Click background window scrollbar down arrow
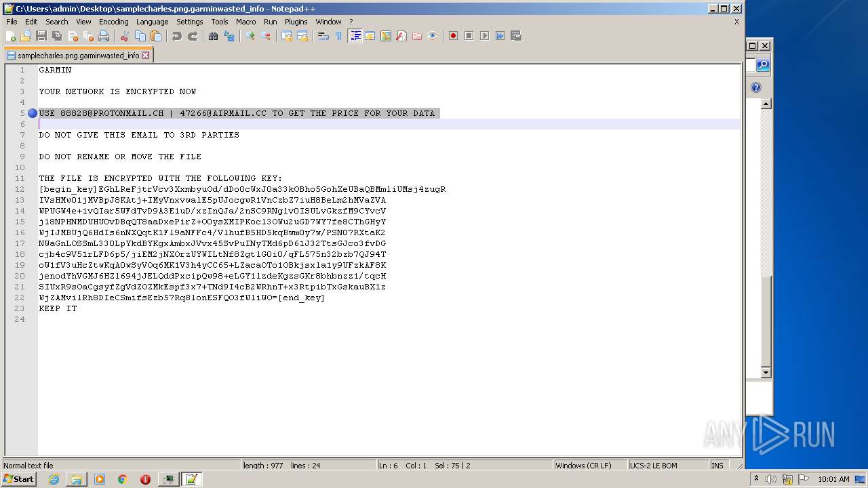 [x=766, y=372]
